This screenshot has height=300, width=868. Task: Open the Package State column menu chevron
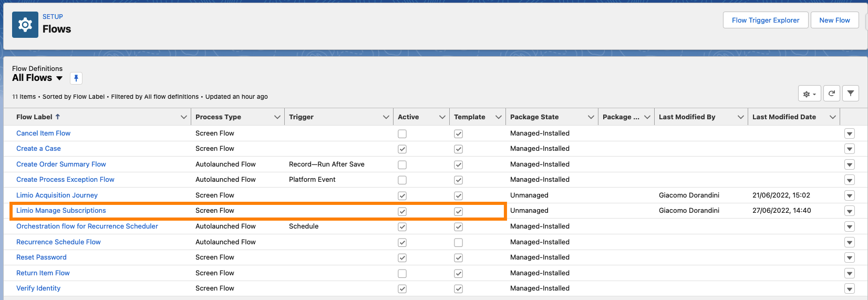coord(591,117)
